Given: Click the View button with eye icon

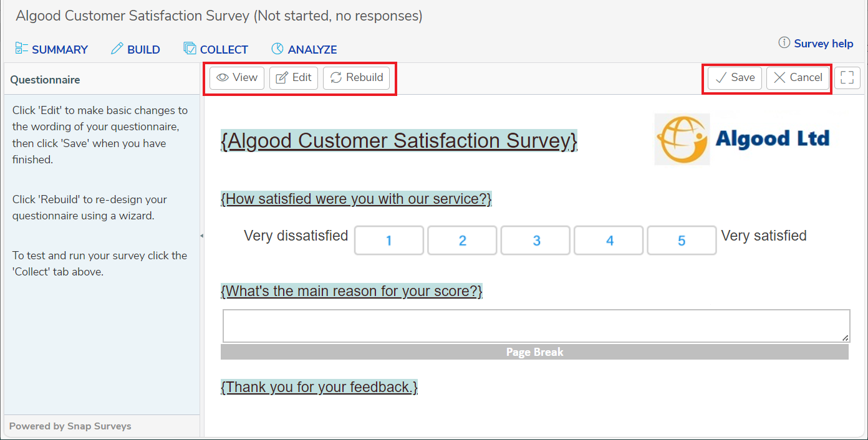Looking at the screenshot, I should click(237, 78).
